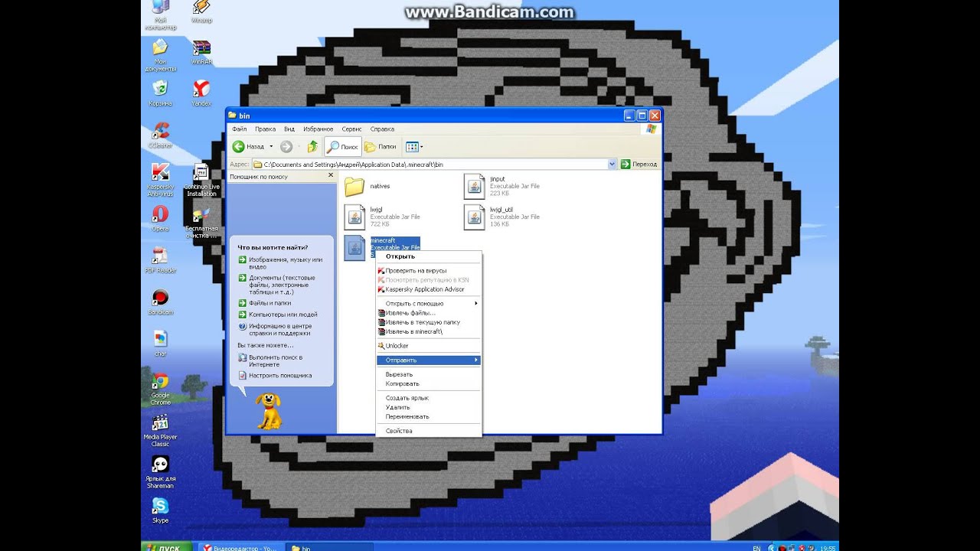
Task: Open the views mode dropdown
Action: pyautogui.click(x=414, y=146)
